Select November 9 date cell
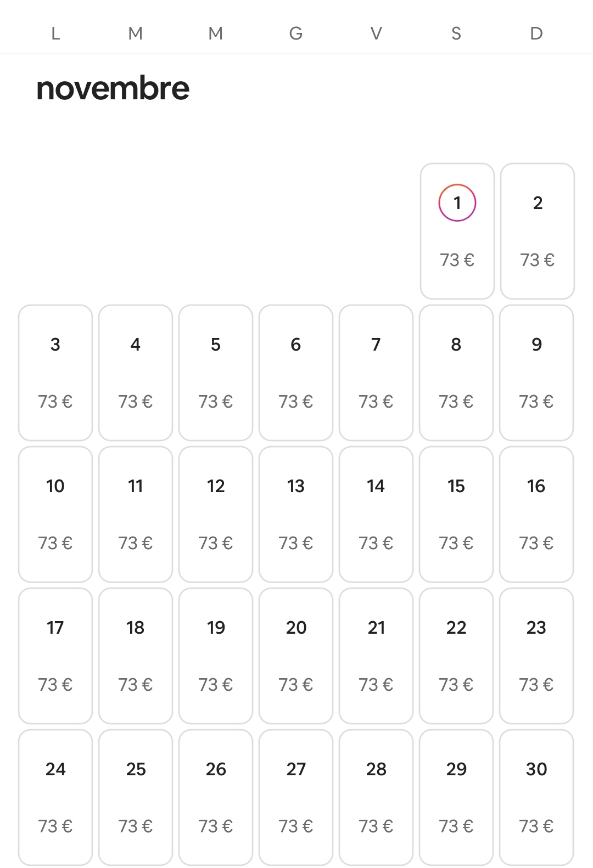This screenshot has height=868, width=593. (536, 373)
